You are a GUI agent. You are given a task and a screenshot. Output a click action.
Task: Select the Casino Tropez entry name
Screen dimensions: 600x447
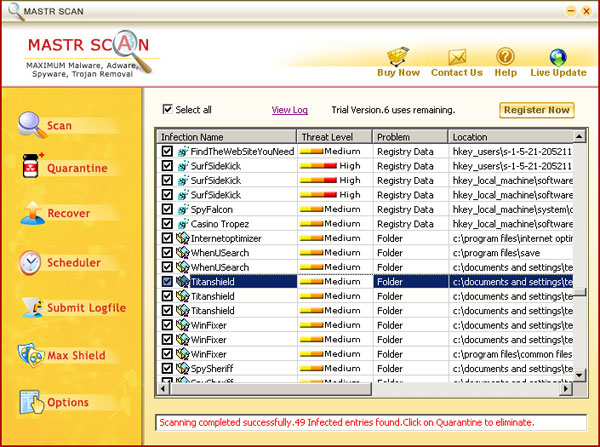pos(220,224)
